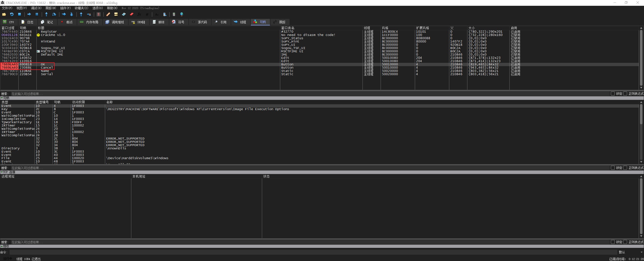Collapse the 句柄 section header
This screenshot has height=261, width=644.
(322, 98)
